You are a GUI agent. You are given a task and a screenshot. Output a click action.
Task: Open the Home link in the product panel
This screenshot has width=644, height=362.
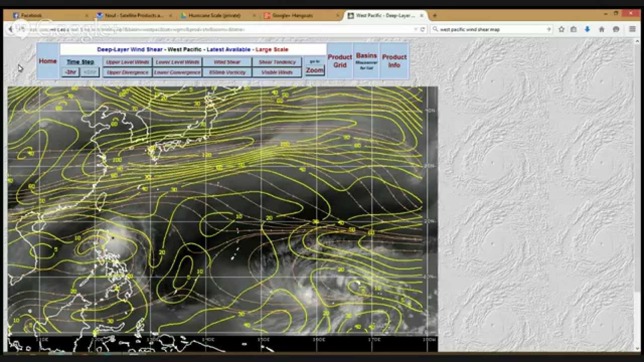pos(48,61)
